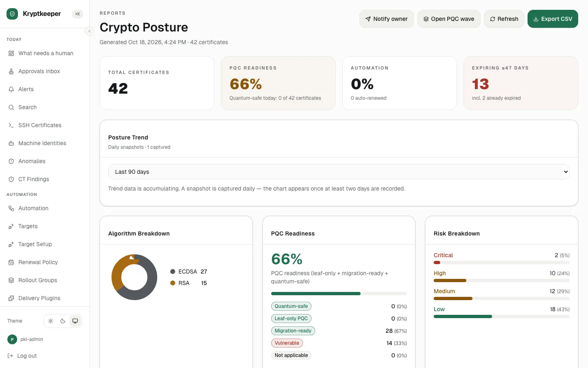Viewport: 588px width, 368px height.
Task: Click the RSA amber legend swatch
Action: [173, 283]
